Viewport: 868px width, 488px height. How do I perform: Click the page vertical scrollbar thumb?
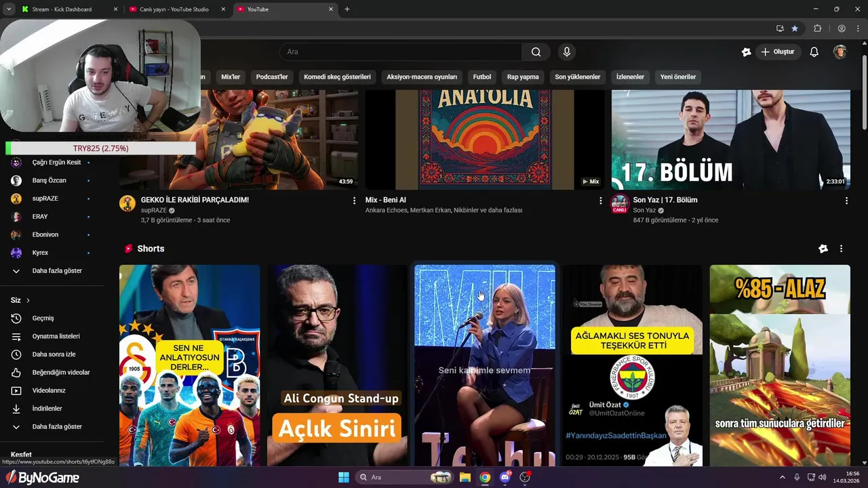[x=864, y=91]
